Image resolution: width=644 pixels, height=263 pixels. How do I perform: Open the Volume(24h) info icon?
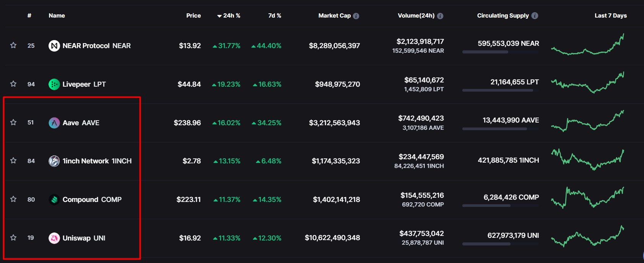click(x=440, y=16)
